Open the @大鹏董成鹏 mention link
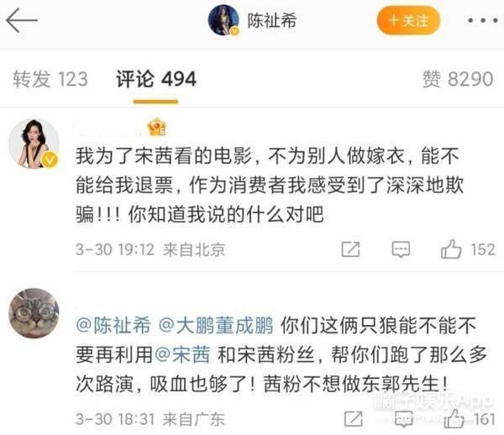Image resolution: width=504 pixels, height=435 pixels. coord(216,325)
